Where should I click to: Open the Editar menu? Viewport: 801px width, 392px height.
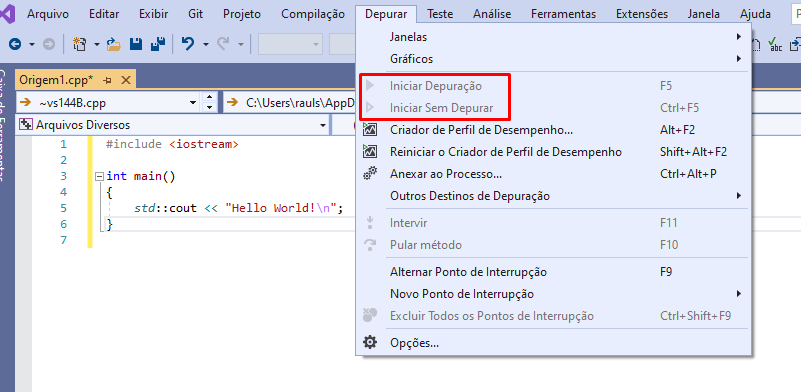coord(104,14)
